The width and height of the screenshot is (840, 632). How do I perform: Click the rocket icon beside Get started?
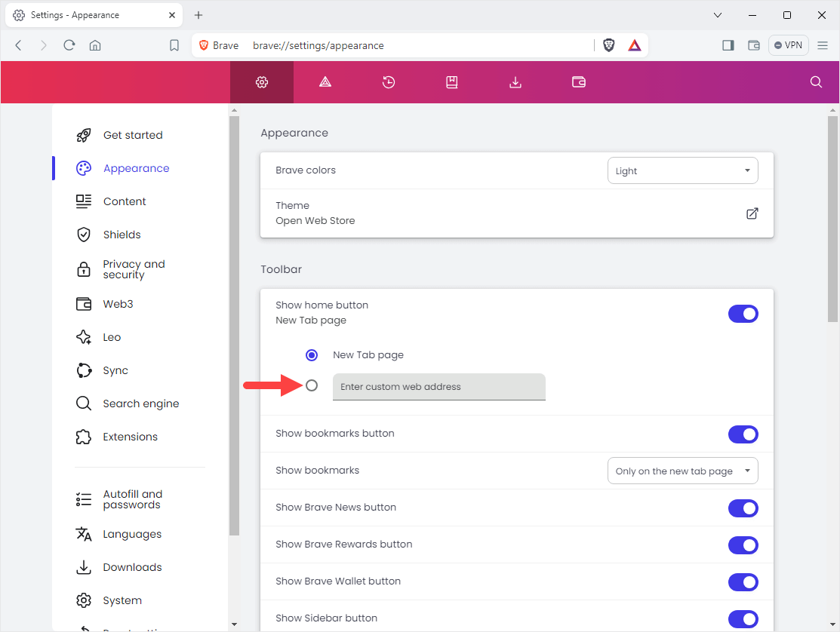pyautogui.click(x=84, y=136)
